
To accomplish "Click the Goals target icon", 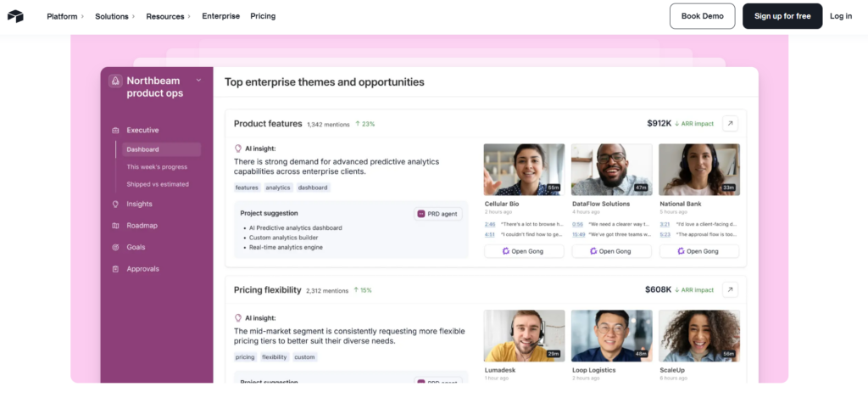I will coord(115,248).
